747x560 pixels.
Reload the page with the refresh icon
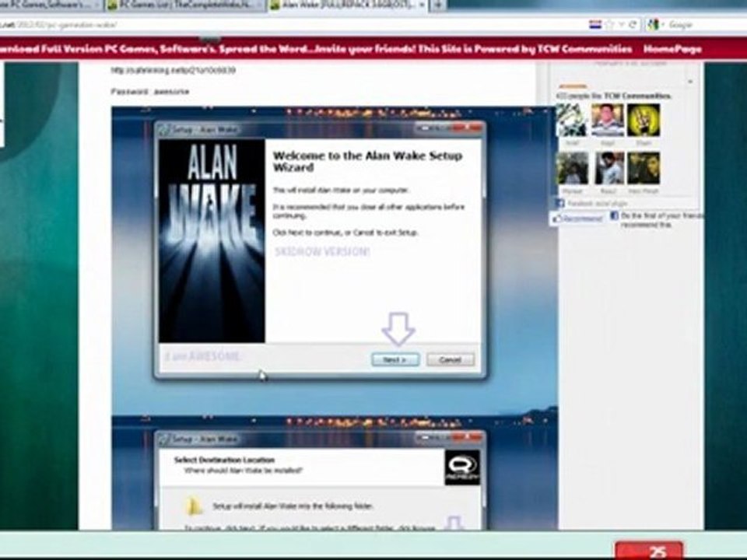(633, 25)
